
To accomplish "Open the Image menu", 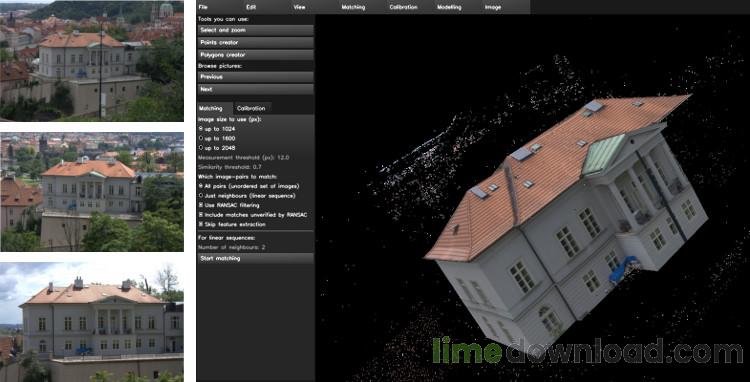I will (493, 7).
